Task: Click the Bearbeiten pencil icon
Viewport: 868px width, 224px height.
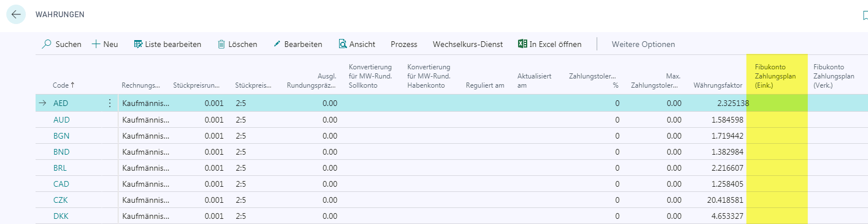Action: point(277,44)
